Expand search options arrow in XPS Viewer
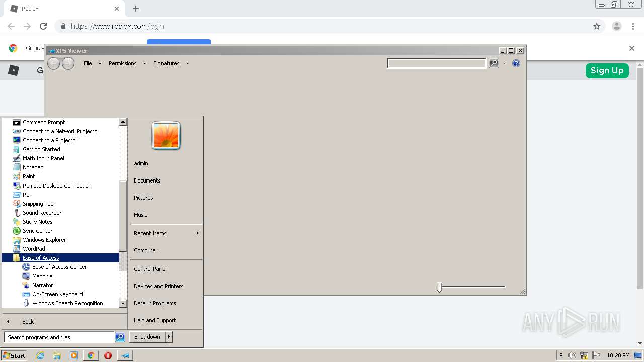This screenshot has width=644, height=362. click(x=504, y=63)
